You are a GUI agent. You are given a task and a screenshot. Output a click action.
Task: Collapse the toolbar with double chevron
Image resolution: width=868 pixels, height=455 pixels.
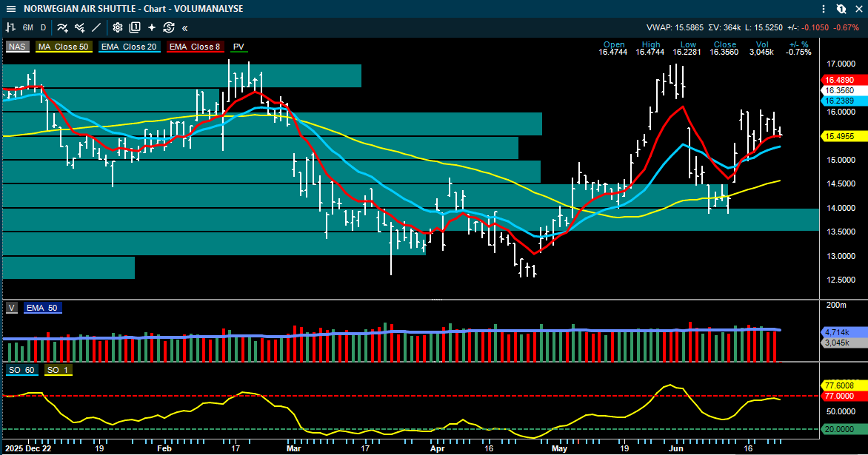tap(185, 27)
